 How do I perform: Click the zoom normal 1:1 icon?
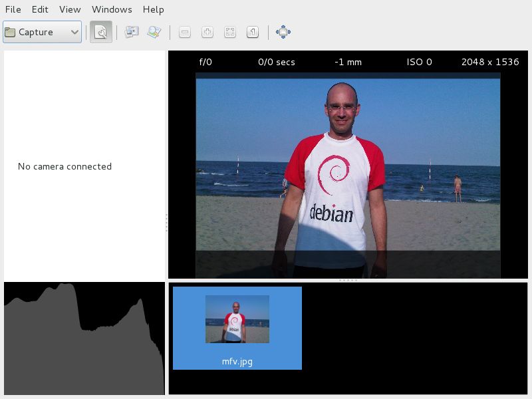click(x=253, y=32)
